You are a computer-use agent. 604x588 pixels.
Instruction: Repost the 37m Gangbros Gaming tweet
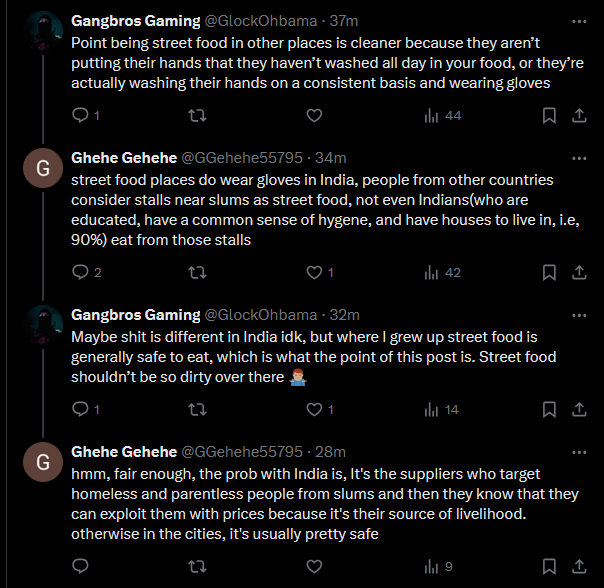point(197,115)
